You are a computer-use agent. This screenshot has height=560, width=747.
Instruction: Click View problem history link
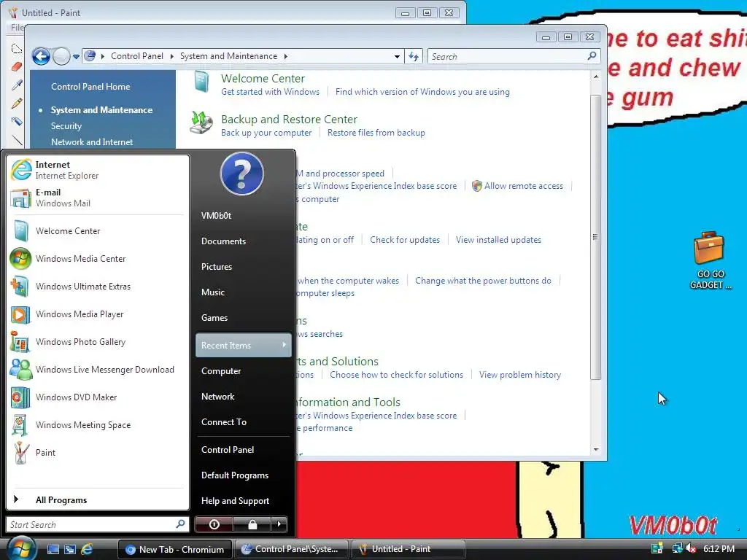click(x=519, y=375)
